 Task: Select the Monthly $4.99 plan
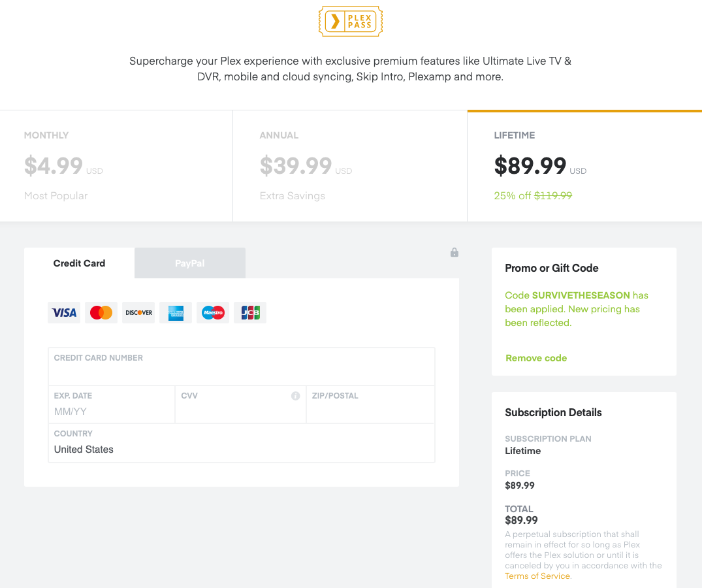[x=116, y=166]
